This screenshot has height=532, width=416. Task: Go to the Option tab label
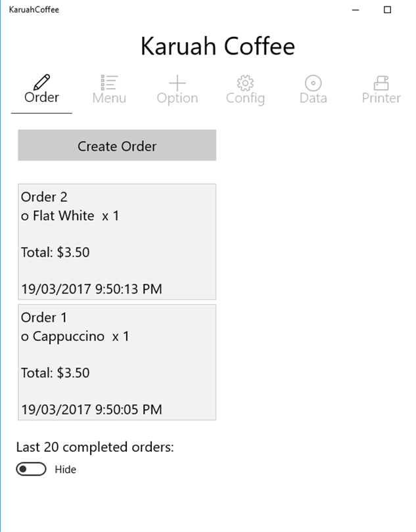coord(177,98)
